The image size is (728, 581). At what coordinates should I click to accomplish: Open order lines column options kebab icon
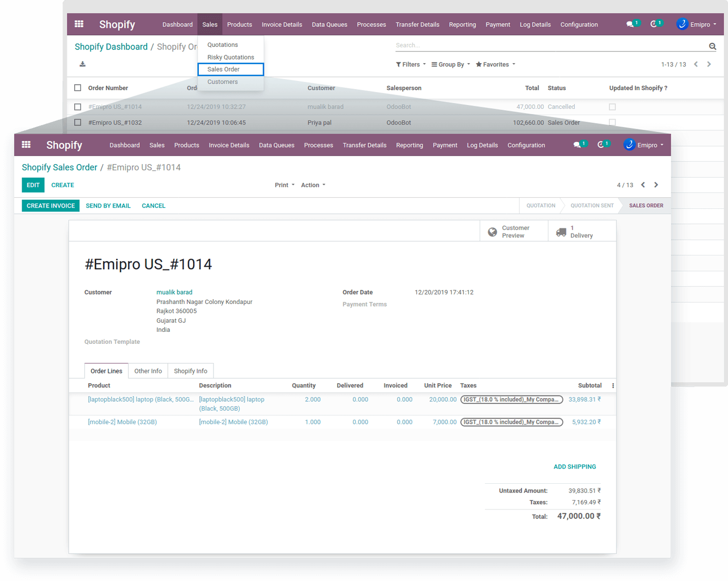tap(613, 386)
